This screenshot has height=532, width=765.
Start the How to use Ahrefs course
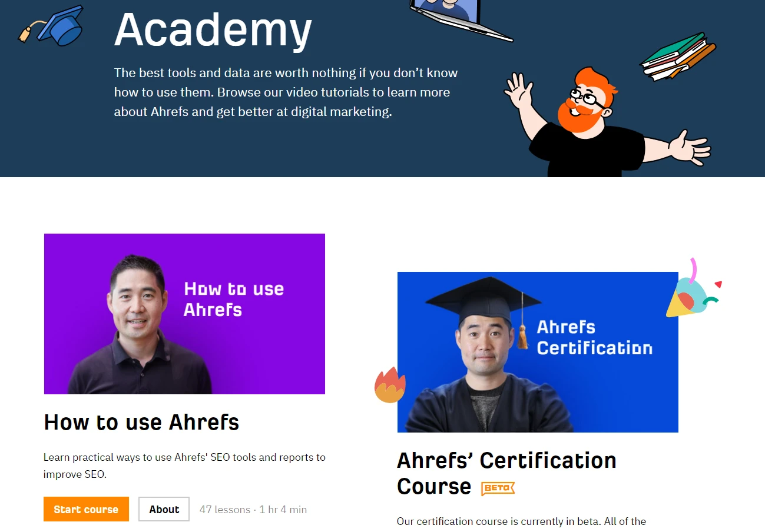click(86, 509)
